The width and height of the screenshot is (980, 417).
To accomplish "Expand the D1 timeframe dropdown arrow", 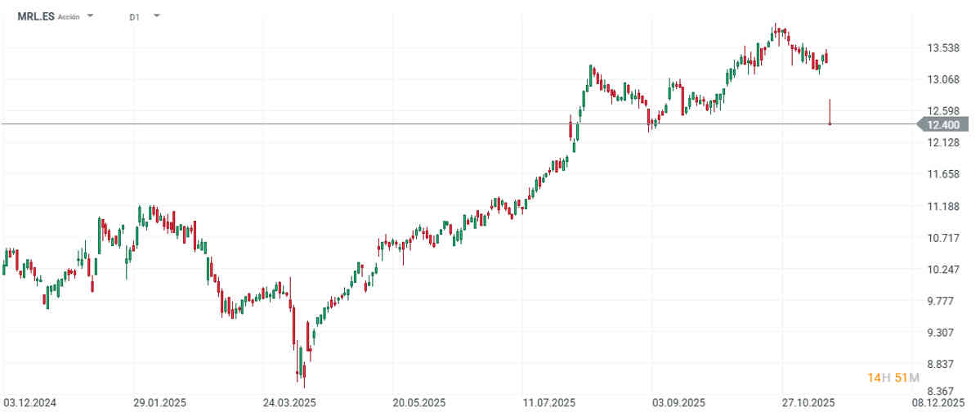I will coord(156,16).
